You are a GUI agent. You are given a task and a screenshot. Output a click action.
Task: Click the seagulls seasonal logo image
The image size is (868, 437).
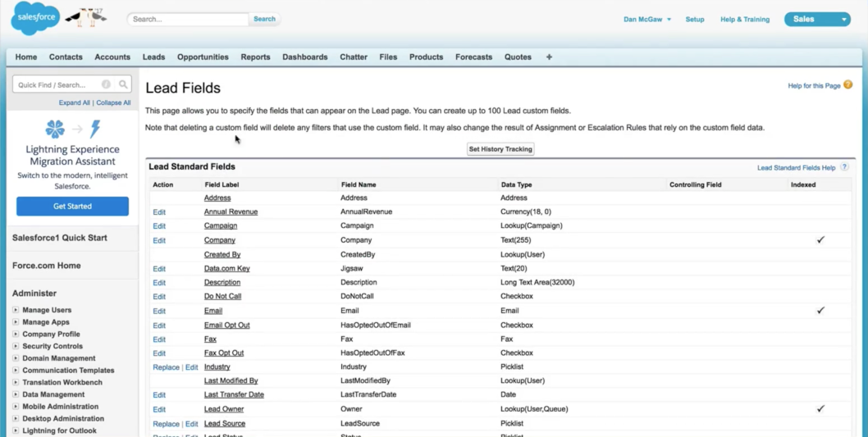click(86, 16)
